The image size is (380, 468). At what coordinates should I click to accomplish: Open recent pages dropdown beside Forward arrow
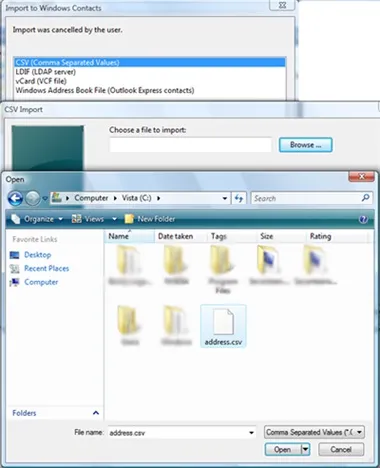click(45, 198)
